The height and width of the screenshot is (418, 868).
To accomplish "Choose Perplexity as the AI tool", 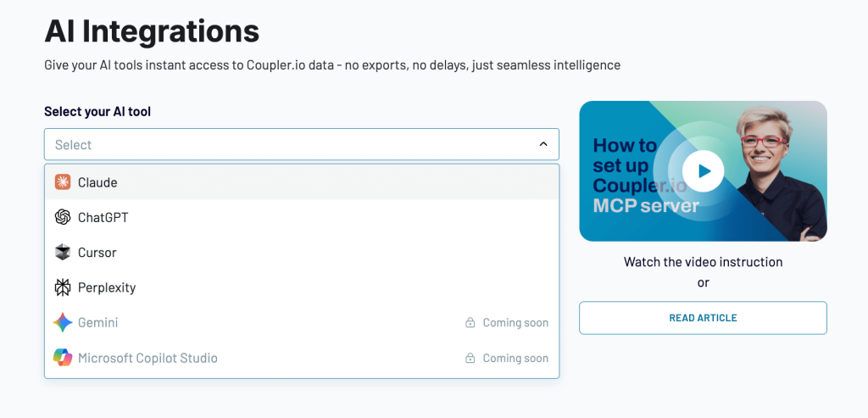I will (107, 287).
